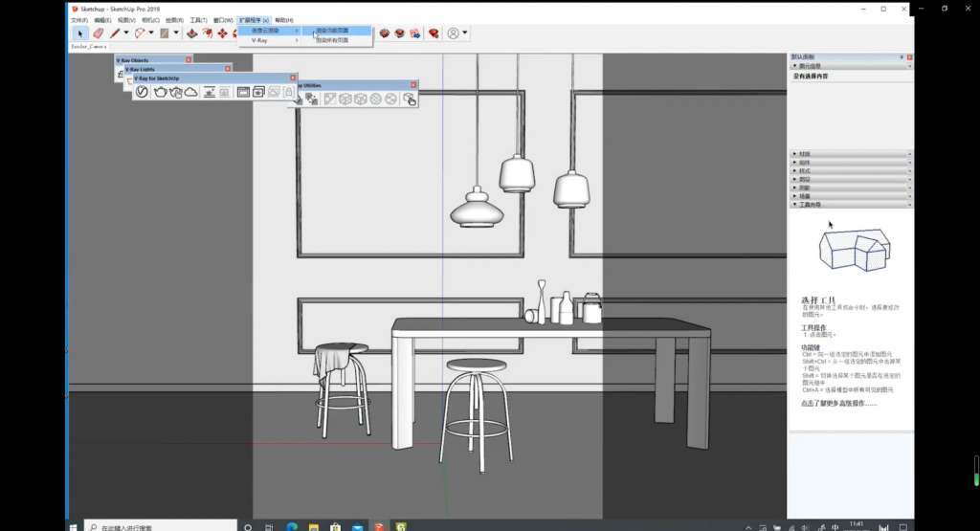Choose 渲染当前页面 render current page
This screenshot has height=531, width=980.
(337, 30)
